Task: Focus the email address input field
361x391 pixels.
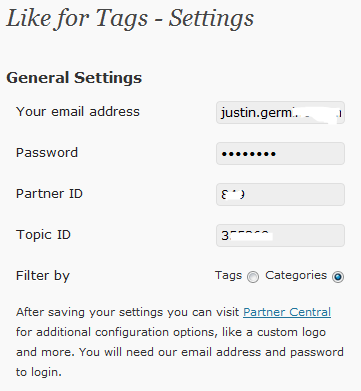Action: (x=280, y=113)
